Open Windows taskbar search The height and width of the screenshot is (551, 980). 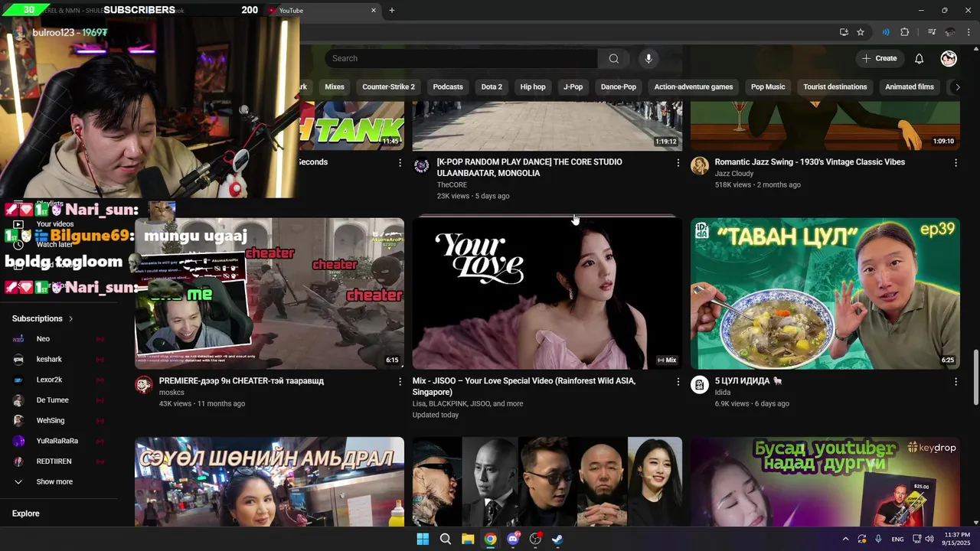445,539
